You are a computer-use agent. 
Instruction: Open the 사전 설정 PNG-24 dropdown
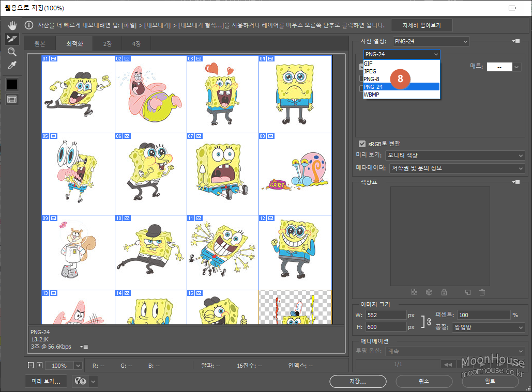431,41
